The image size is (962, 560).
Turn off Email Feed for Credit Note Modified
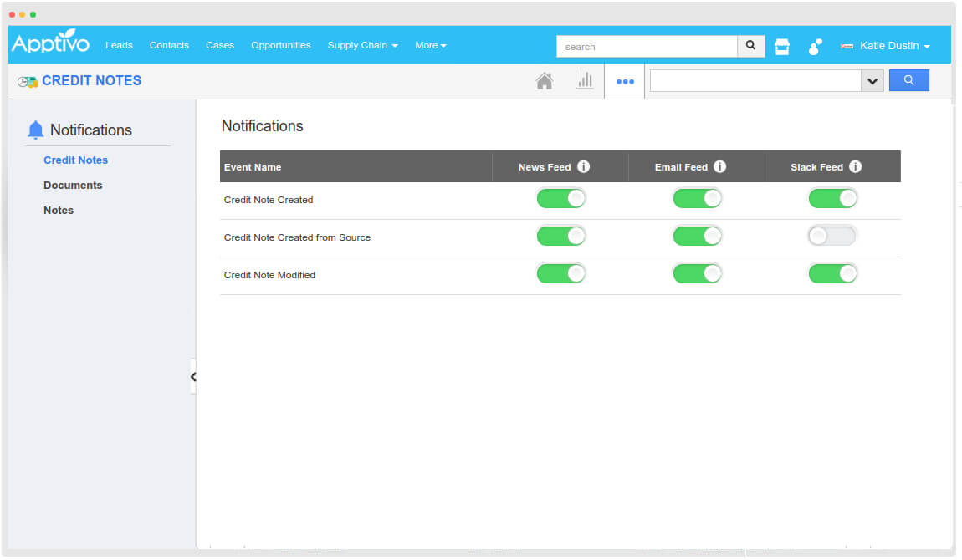(x=697, y=274)
